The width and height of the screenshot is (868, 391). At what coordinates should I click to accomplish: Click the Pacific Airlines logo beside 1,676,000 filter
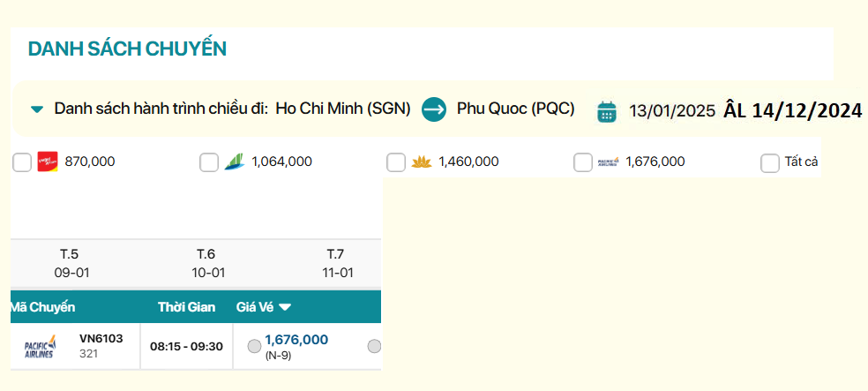(608, 162)
